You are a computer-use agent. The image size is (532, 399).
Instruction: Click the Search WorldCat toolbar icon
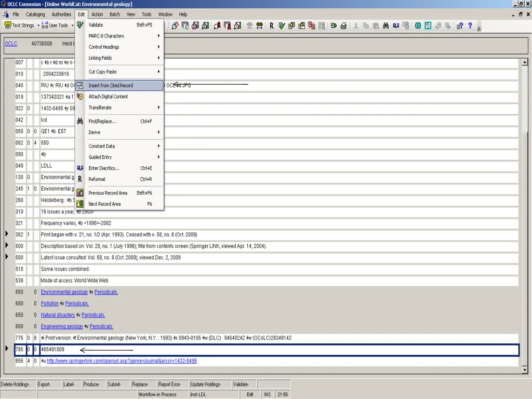(x=175, y=25)
